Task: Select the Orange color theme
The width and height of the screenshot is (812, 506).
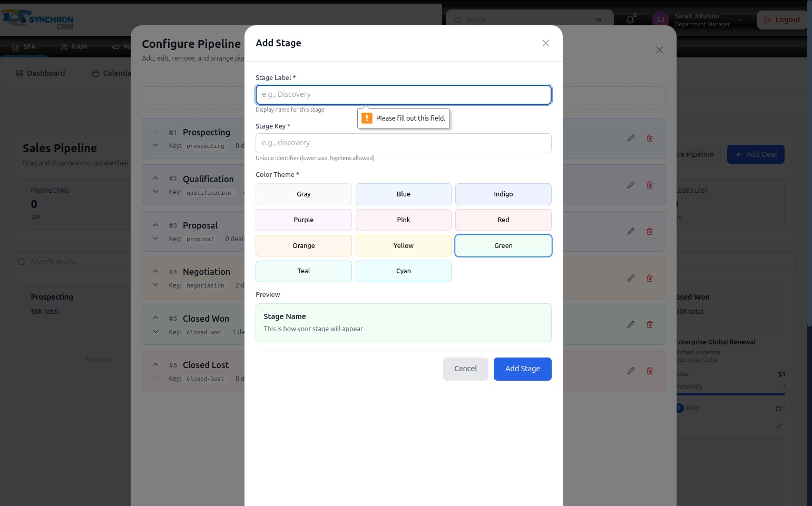Action: click(304, 246)
